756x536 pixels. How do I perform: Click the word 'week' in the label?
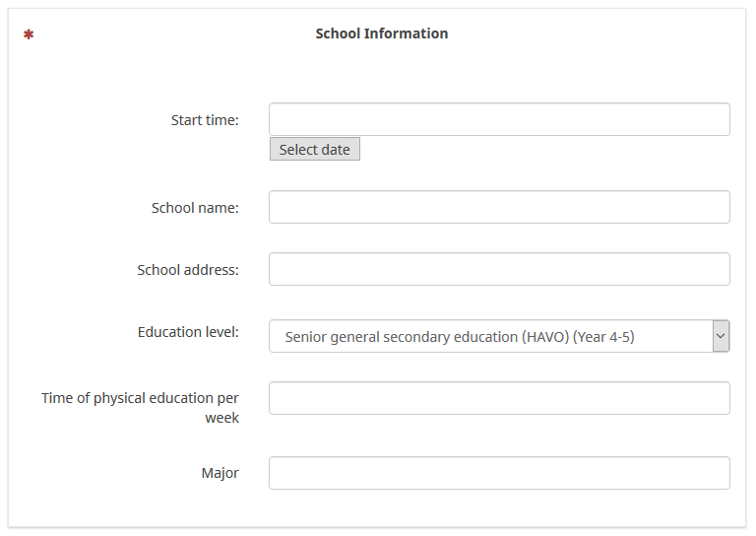(x=221, y=418)
